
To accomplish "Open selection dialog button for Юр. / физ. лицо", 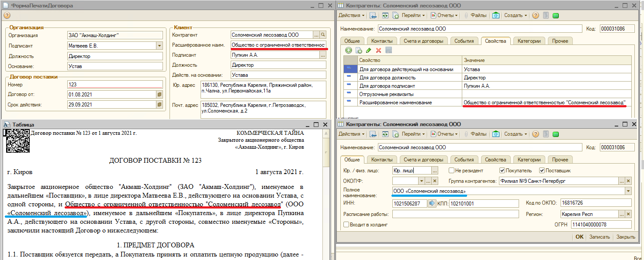I will point(435,171).
